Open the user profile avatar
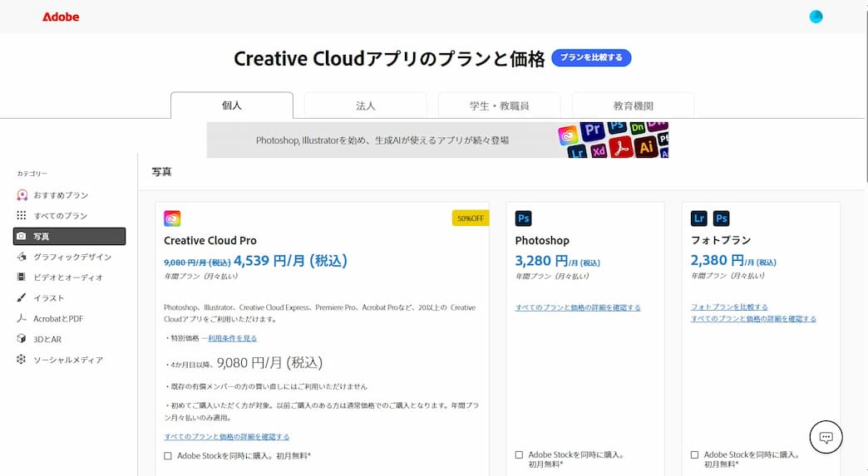Screen dimensions: 868x476 pyautogui.click(x=816, y=17)
